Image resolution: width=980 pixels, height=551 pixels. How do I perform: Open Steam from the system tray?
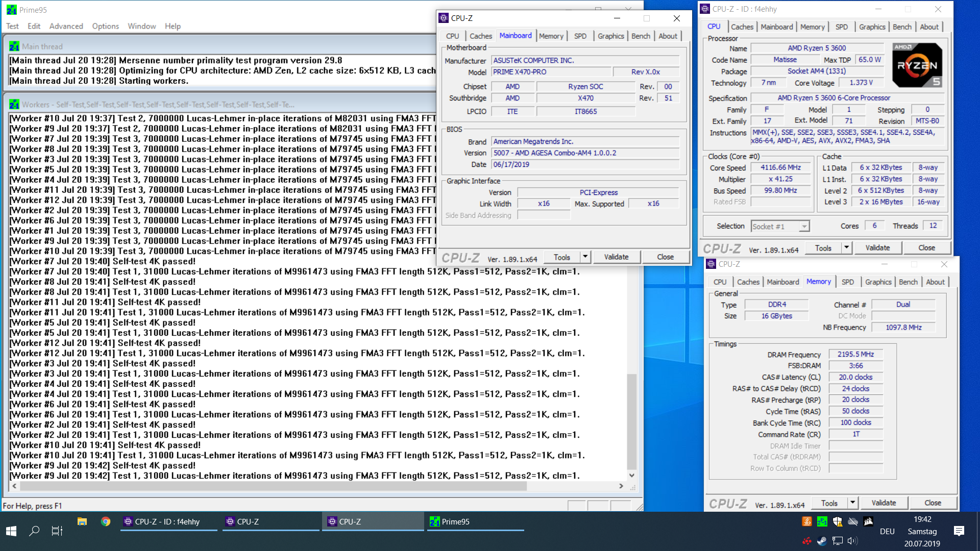pyautogui.click(x=822, y=541)
